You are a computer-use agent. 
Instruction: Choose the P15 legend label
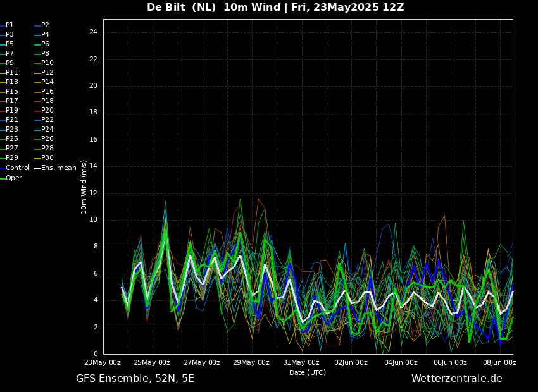(11, 91)
